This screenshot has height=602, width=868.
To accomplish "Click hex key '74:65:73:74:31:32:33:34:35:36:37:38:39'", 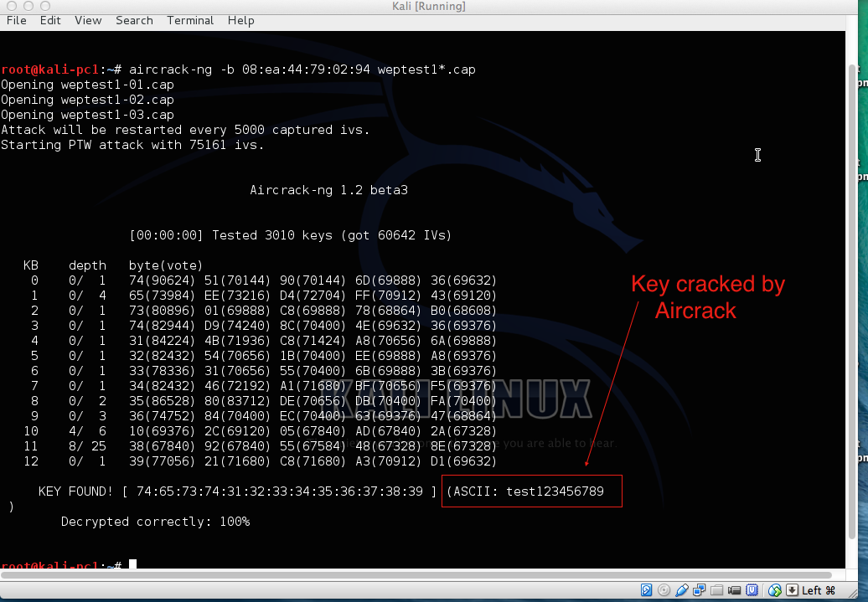I will (x=280, y=491).
